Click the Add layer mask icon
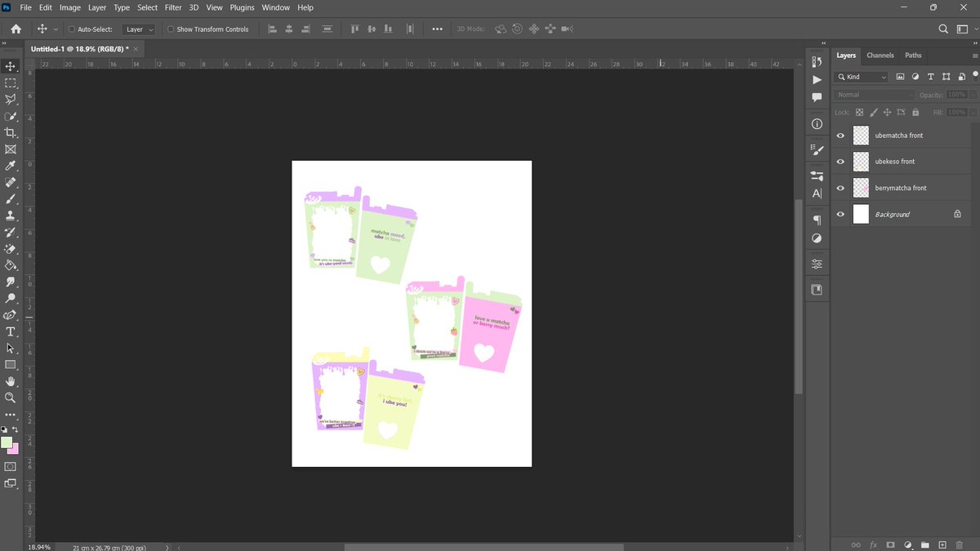Screen dimensions: 980x551 [890, 544]
